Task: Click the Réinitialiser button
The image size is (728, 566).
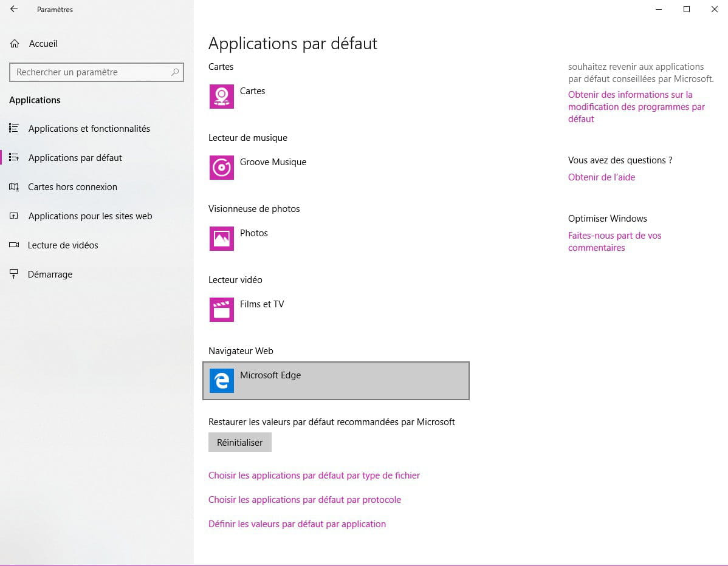Action: [239, 442]
